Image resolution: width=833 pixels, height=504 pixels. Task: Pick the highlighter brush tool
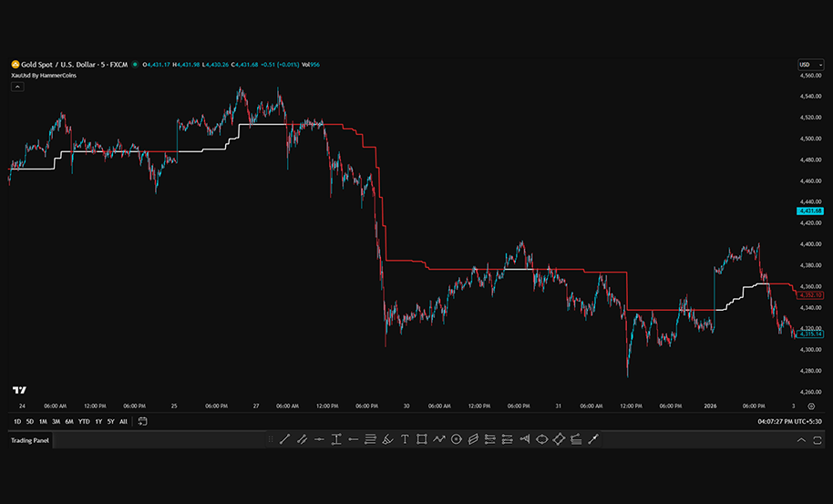(387, 439)
